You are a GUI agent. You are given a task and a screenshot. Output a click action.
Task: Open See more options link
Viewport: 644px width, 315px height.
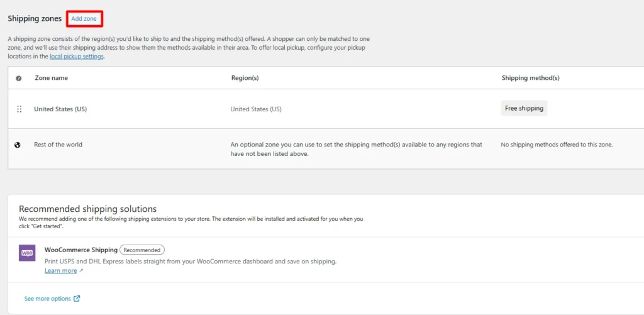point(48,299)
